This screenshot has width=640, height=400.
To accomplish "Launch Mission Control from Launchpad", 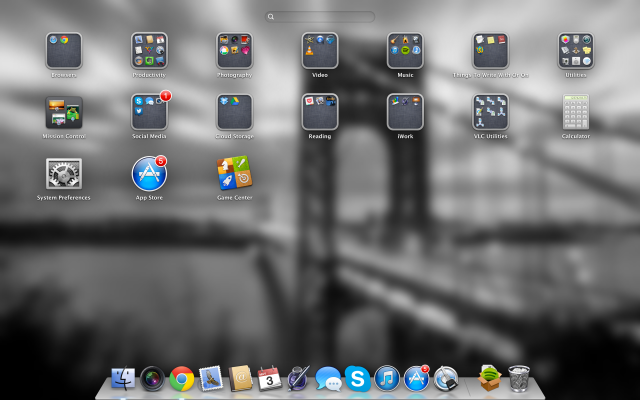I will click(x=64, y=112).
